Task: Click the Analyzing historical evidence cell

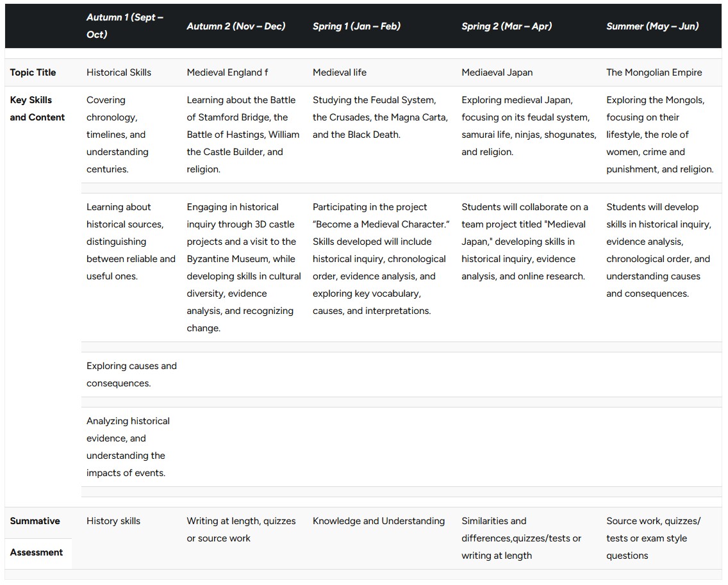Action: pos(128,447)
